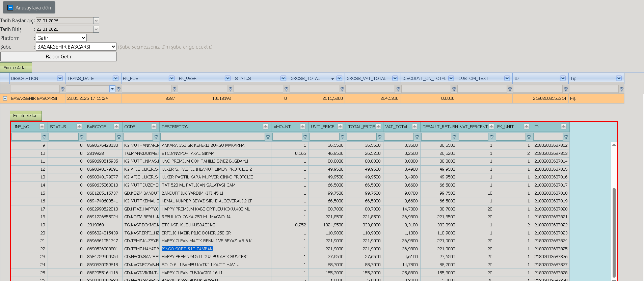Click filter funnel under AMOUNT detail column
The image size is (644, 281).
305,137
